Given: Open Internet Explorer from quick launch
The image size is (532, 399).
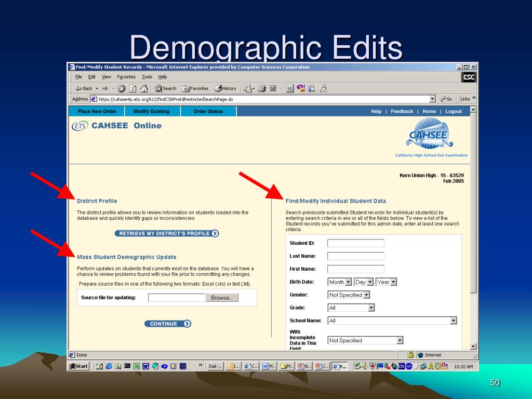Looking at the screenshot, I should [x=109, y=366].
